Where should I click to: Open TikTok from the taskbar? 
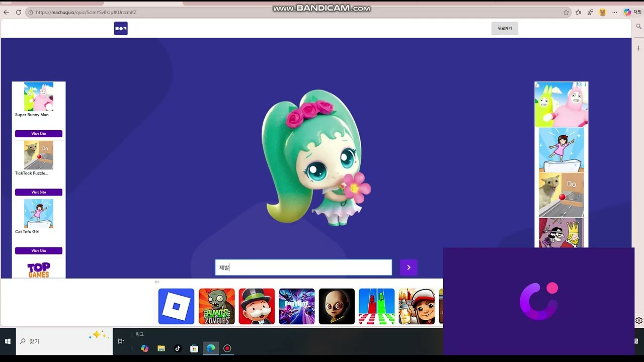[178, 348]
